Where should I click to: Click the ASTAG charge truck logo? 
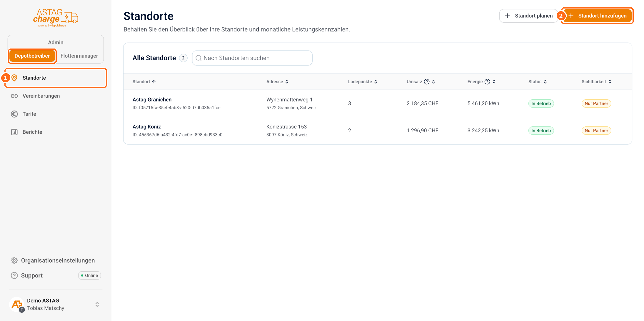tap(56, 18)
